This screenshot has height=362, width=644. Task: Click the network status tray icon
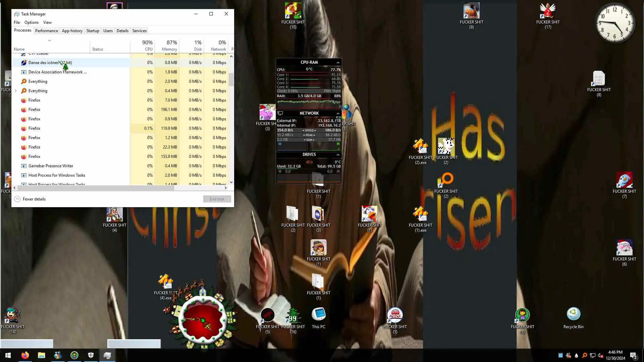click(593, 356)
